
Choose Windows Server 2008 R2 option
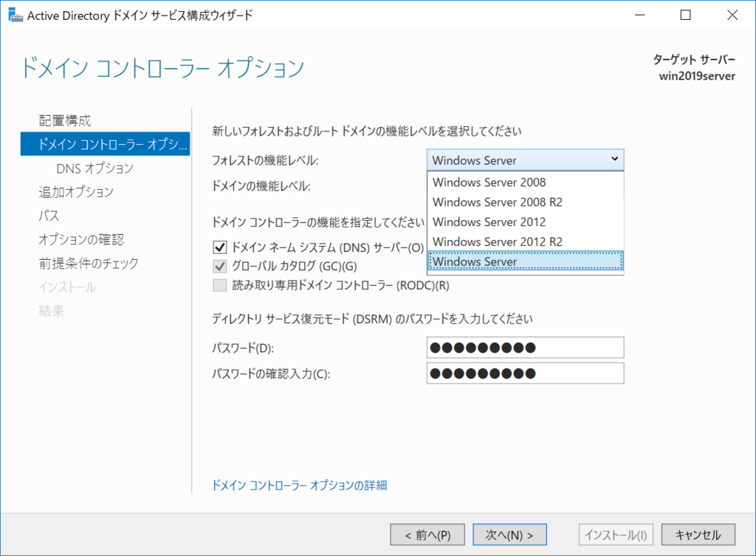(526, 202)
